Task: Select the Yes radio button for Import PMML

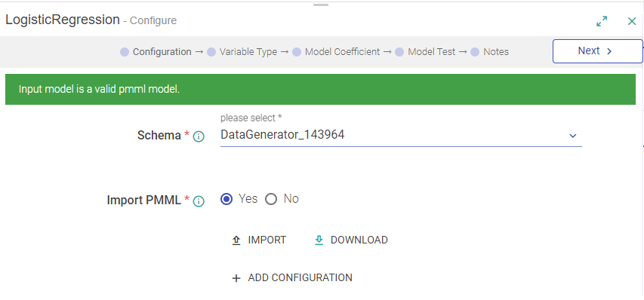Action: coord(226,199)
